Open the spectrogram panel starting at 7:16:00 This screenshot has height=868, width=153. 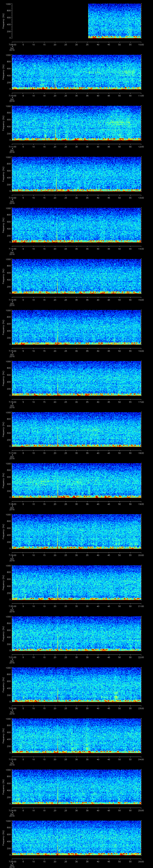pos(76,378)
